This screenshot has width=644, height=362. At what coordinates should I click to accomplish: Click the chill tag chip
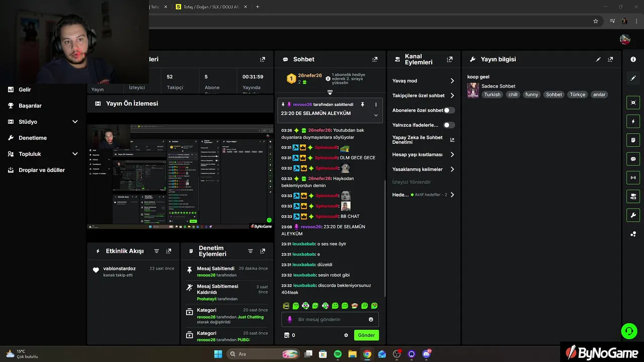tap(513, 95)
